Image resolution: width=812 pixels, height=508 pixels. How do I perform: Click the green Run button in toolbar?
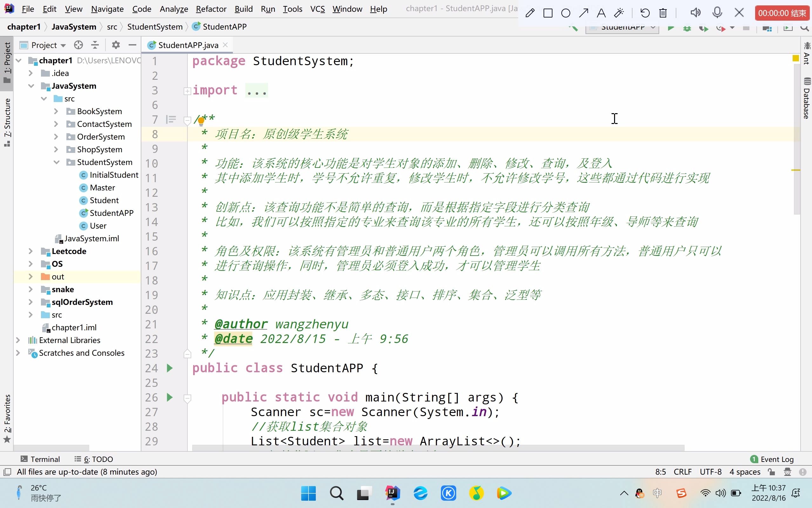671,29
